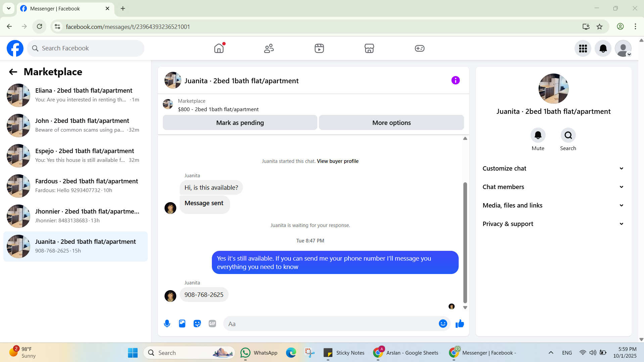Open the Chrome three-dot menu
Viewport: 644px width, 362px height.
(x=635, y=27)
